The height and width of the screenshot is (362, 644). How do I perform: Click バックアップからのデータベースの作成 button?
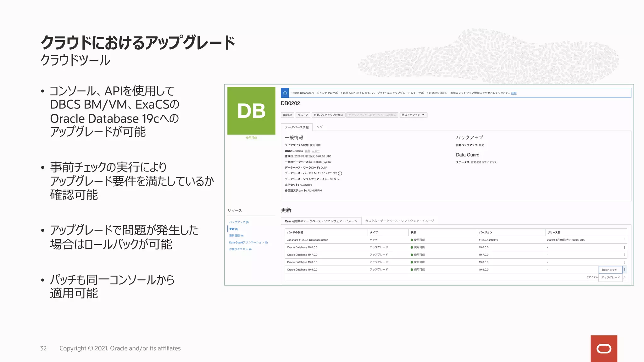click(372, 115)
